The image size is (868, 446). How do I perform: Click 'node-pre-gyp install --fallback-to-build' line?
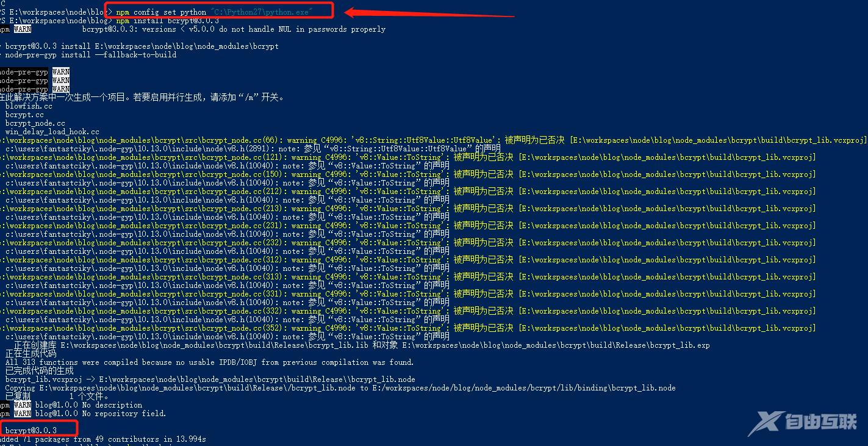pos(88,55)
